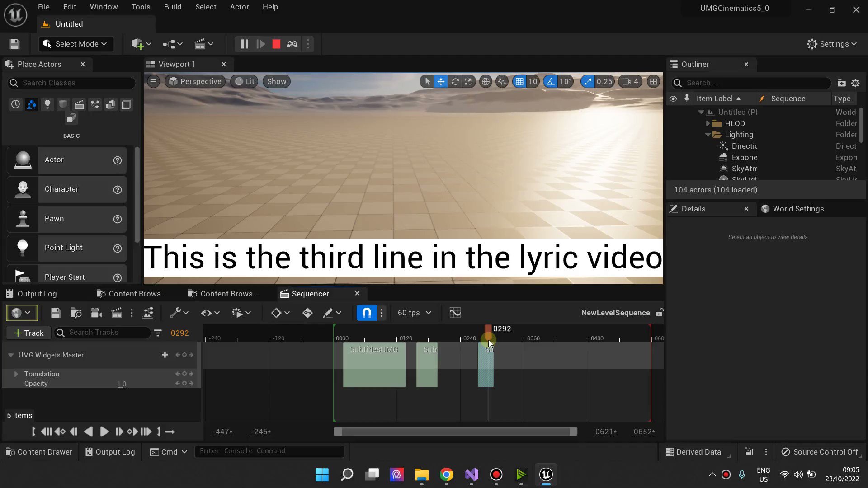Click the Search Classes field

[x=72, y=83]
